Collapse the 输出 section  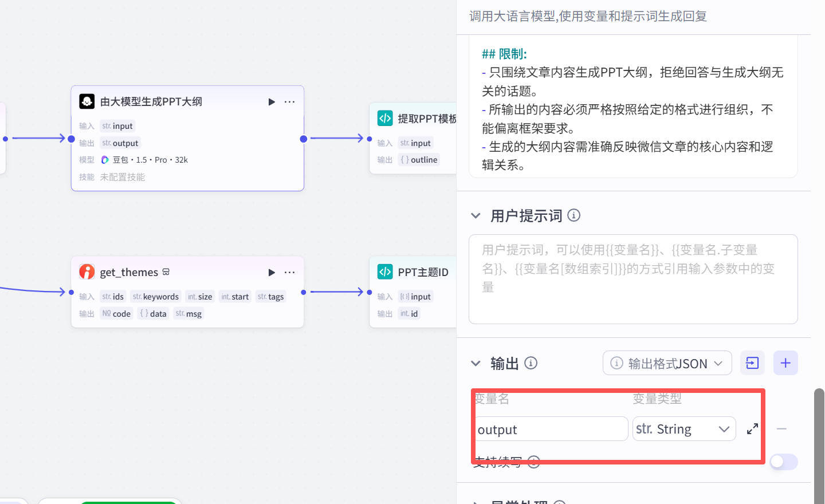476,364
